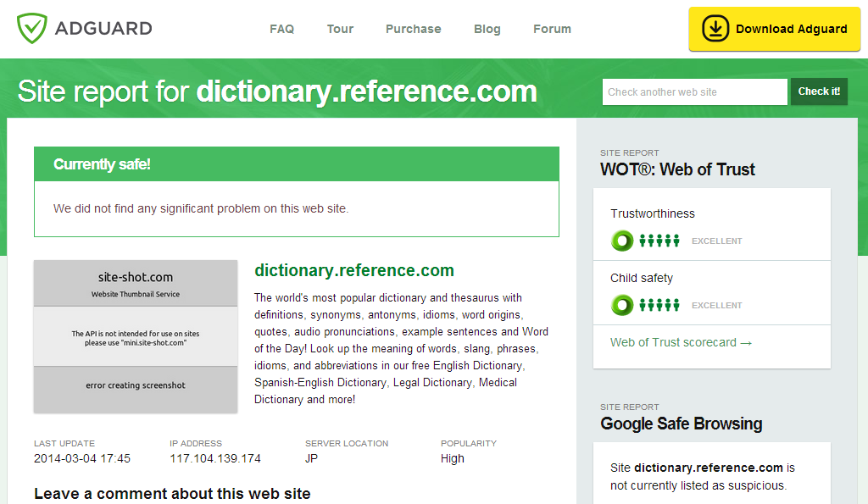
Task: Click the ADGUARD wordmark text
Action: point(103,29)
